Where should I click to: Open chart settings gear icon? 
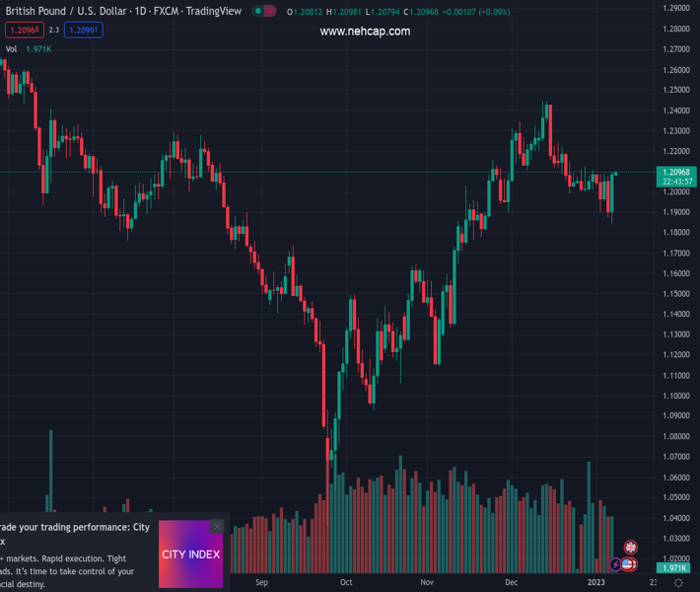[678, 583]
